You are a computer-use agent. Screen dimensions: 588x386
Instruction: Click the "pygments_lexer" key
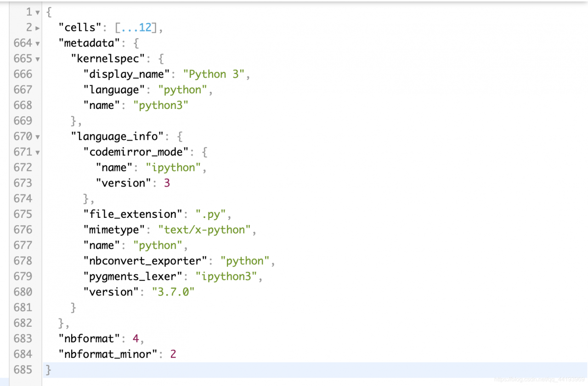coord(133,276)
